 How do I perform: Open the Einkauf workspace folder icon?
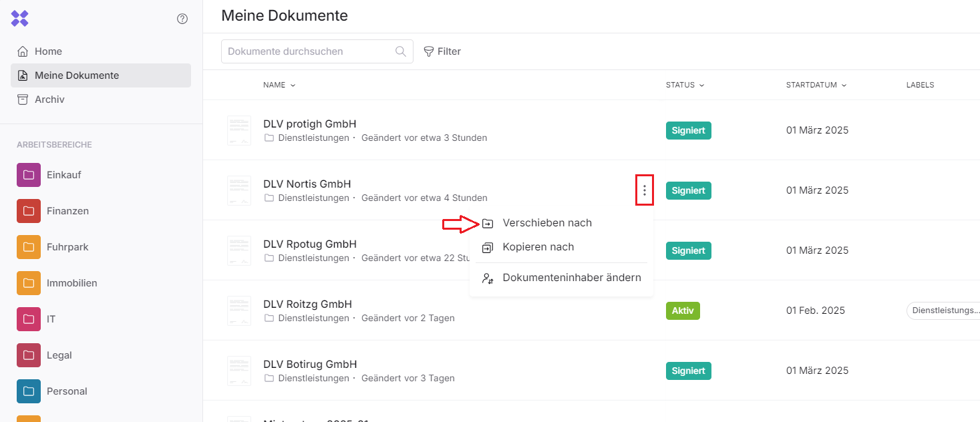29,175
